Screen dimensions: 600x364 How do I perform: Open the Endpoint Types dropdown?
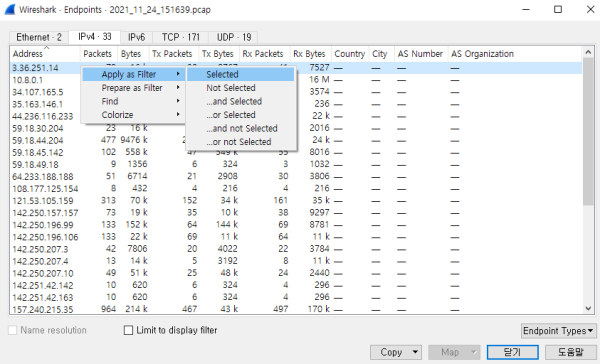pyautogui.click(x=558, y=331)
